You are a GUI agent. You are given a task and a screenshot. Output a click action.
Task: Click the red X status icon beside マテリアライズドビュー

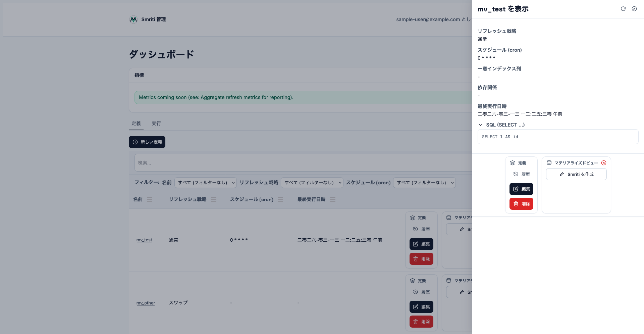pos(604,163)
